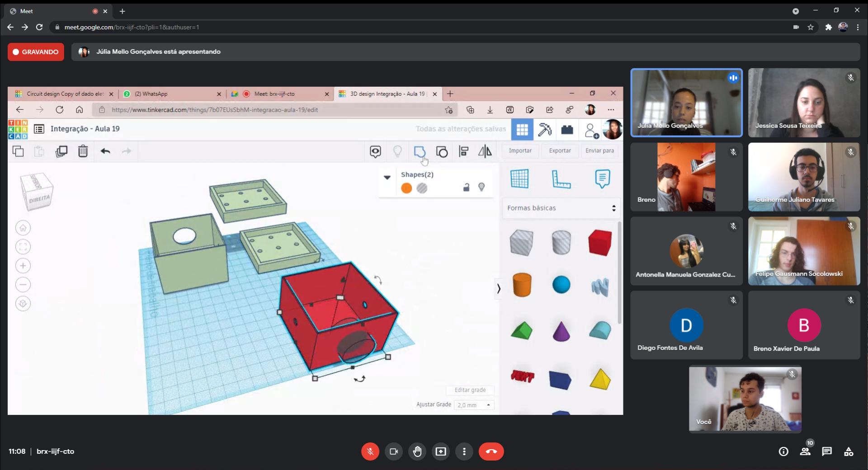868x470 pixels.
Task: Click the red leave call button
Action: (491, 451)
